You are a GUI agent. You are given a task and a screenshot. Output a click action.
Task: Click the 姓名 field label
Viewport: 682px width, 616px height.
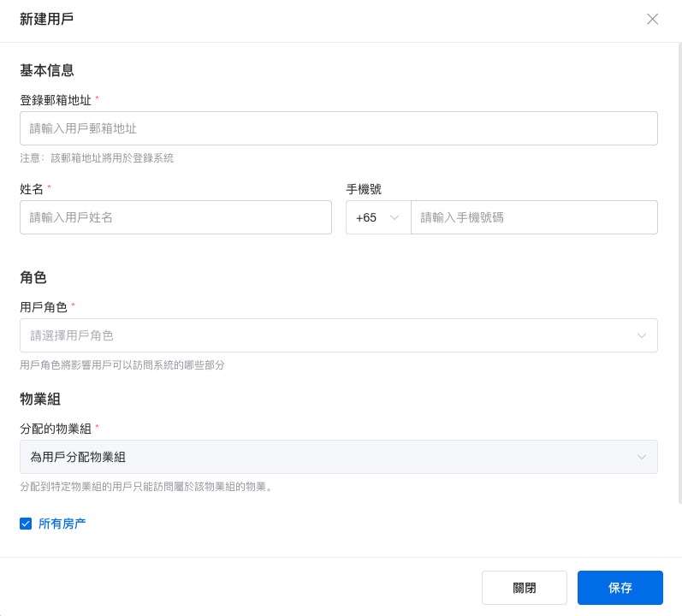click(x=32, y=189)
